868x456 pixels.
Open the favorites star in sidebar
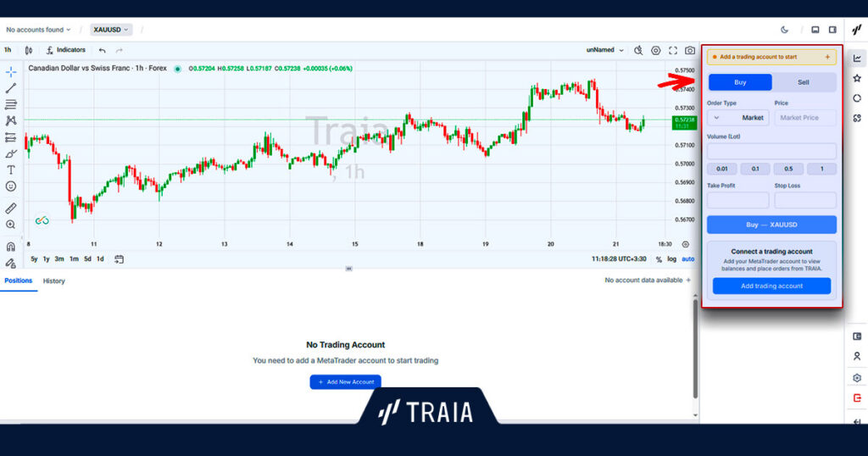(x=857, y=78)
